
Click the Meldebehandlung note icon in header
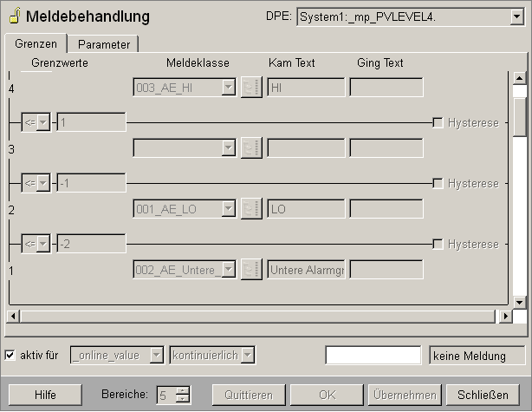14,16
